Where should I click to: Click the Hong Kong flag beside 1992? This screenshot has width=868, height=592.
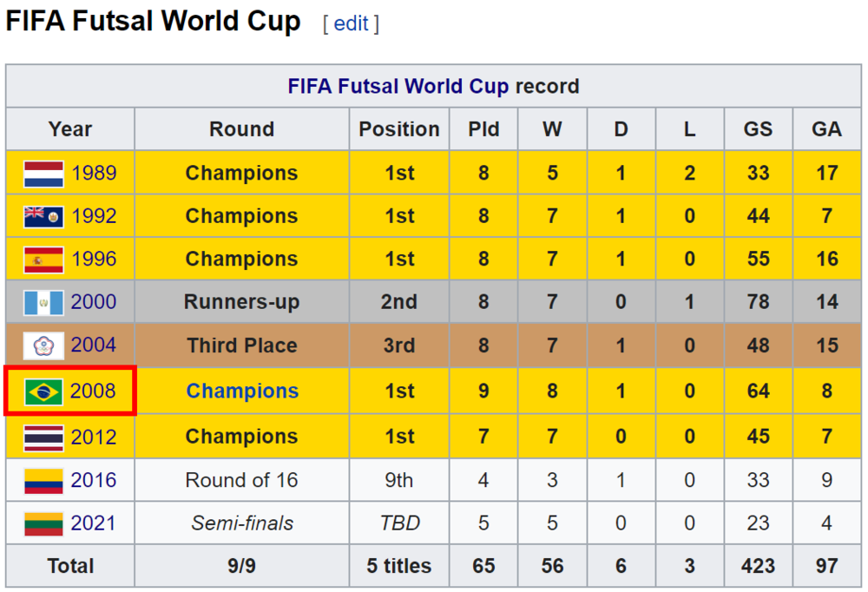(x=43, y=216)
